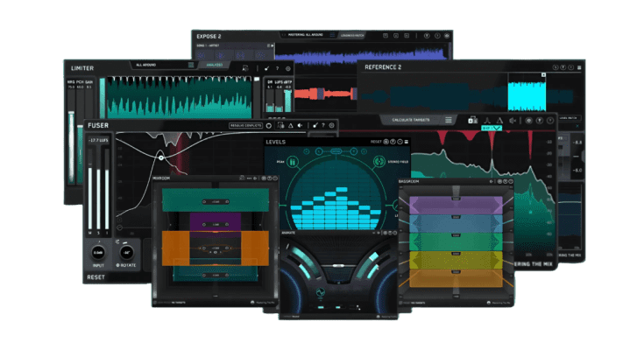Click the Stereo Field icon in Levels
Image resolution: width=644 pixels, height=350 pixels.
click(x=379, y=161)
